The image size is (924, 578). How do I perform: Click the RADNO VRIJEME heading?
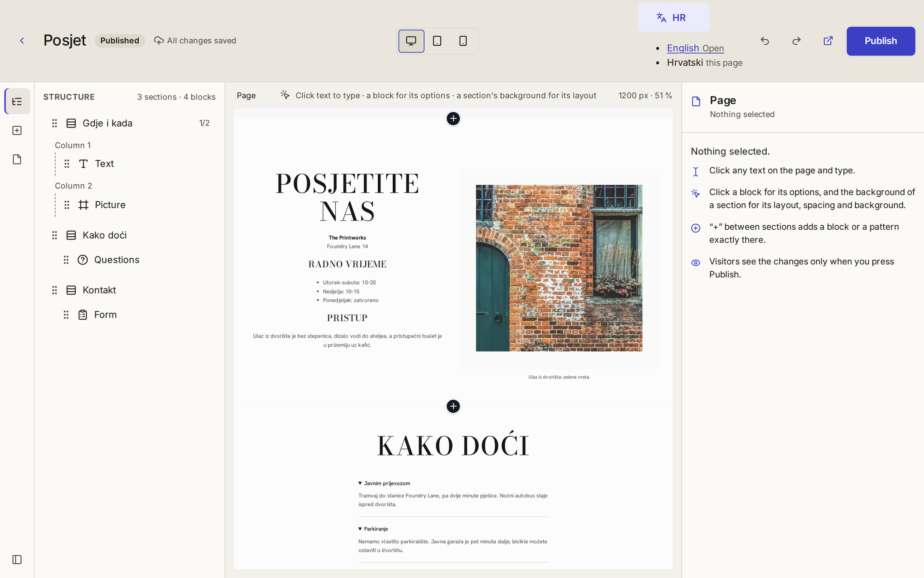click(x=347, y=264)
